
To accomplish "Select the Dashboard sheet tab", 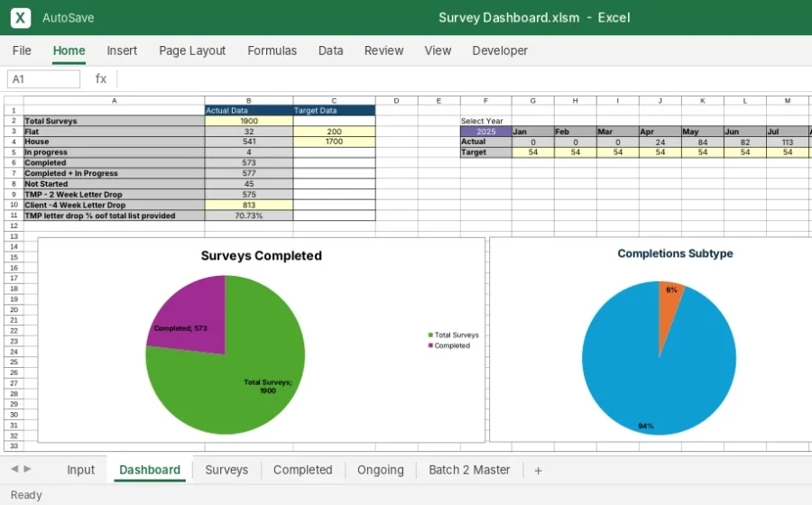I will [x=150, y=470].
